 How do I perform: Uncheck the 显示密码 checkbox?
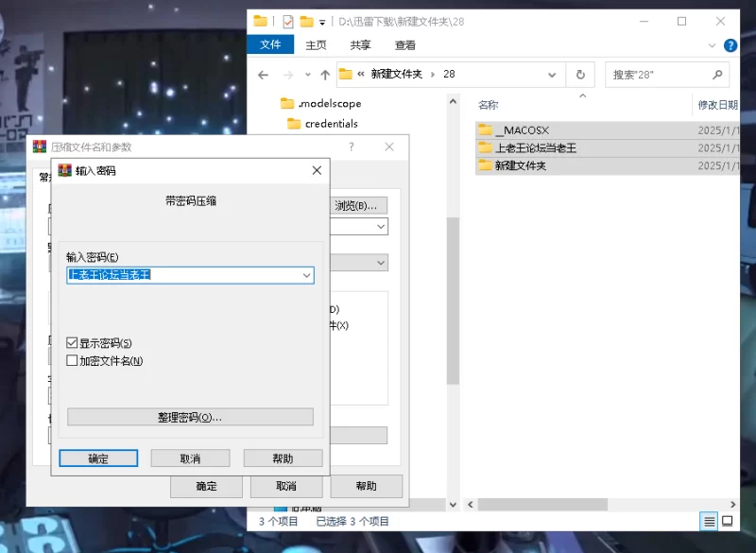(73, 343)
